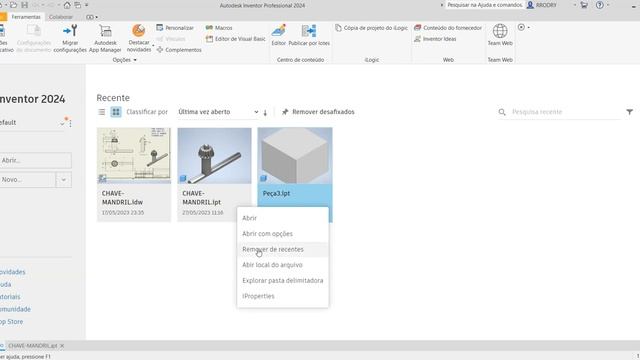Switch recent files to tile grid view

(x=116, y=112)
